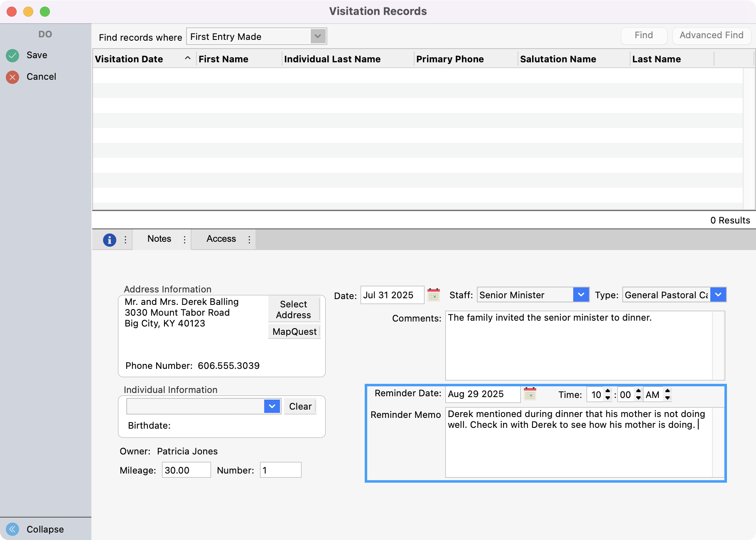This screenshot has width=756, height=540.
Task: Open the options menu beside the Notes tab
Action: point(184,239)
